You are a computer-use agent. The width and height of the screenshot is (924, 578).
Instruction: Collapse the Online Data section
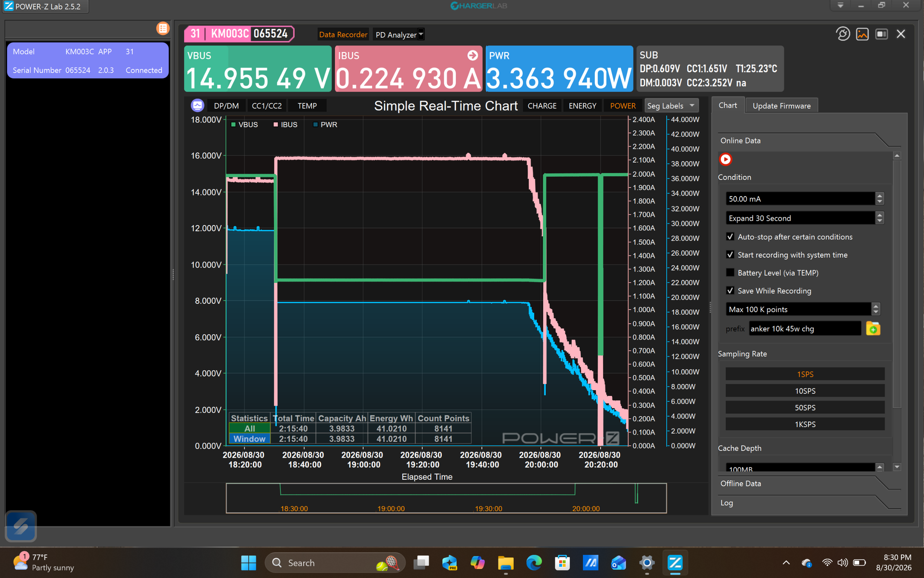(x=808, y=141)
